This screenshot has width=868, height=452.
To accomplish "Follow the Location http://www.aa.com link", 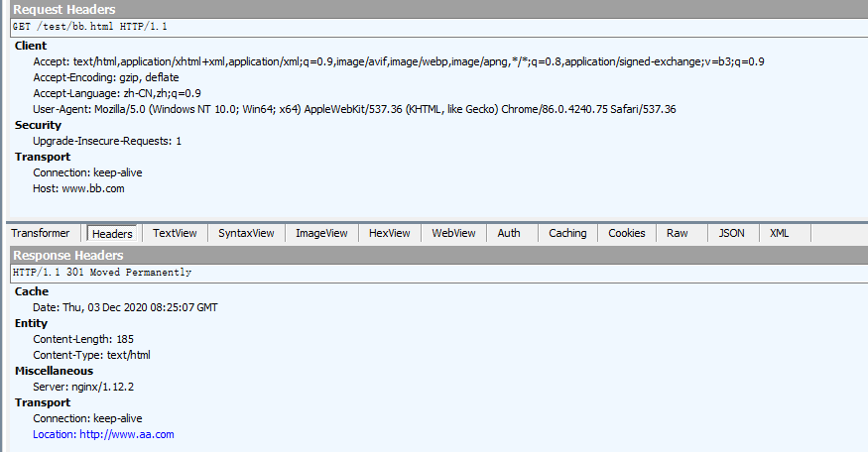I will pyautogui.click(x=103, y=434).
